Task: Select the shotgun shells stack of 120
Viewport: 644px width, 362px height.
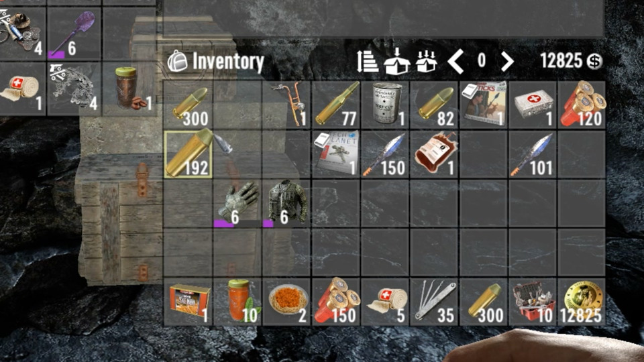Action: point(582,105)
